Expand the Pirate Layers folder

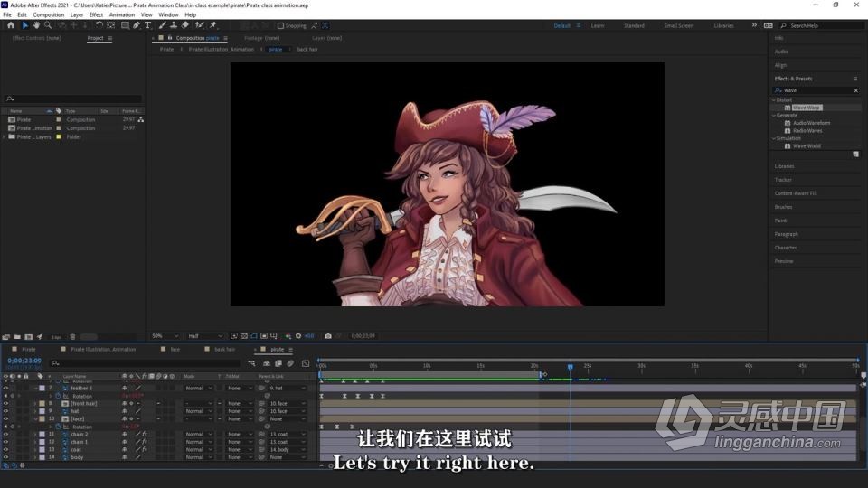(x=5, y=136)
